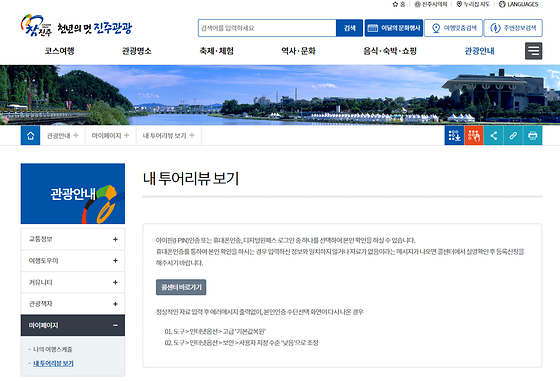Click the 홈 star link at top

click(x=399, y=4)
